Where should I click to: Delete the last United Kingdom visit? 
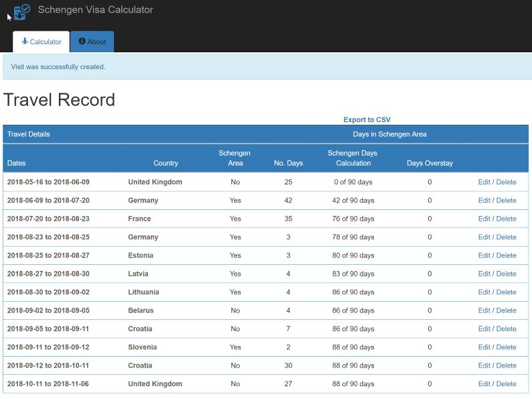[506, 384]
